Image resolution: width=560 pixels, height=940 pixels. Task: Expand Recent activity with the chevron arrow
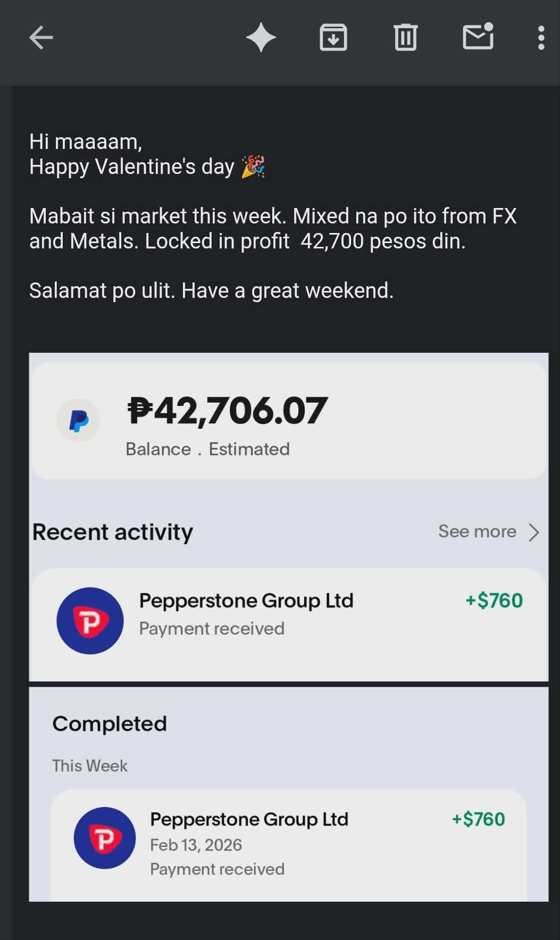[533, 532]
